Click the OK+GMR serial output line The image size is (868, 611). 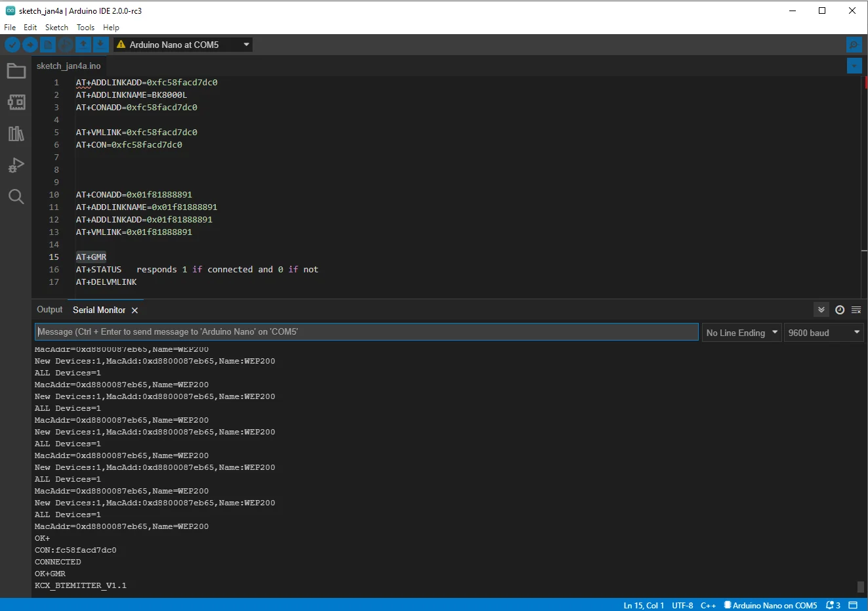point(50,574)
